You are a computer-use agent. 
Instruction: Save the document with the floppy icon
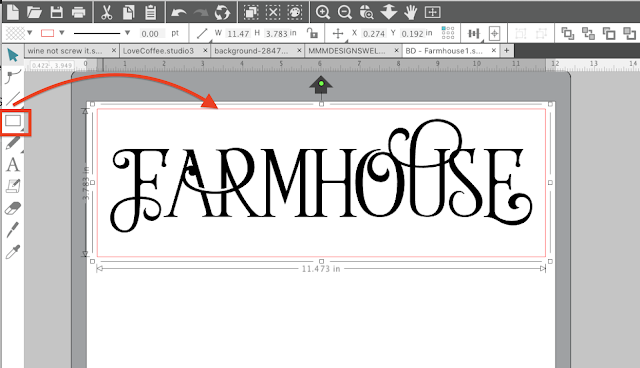(57, 12)
